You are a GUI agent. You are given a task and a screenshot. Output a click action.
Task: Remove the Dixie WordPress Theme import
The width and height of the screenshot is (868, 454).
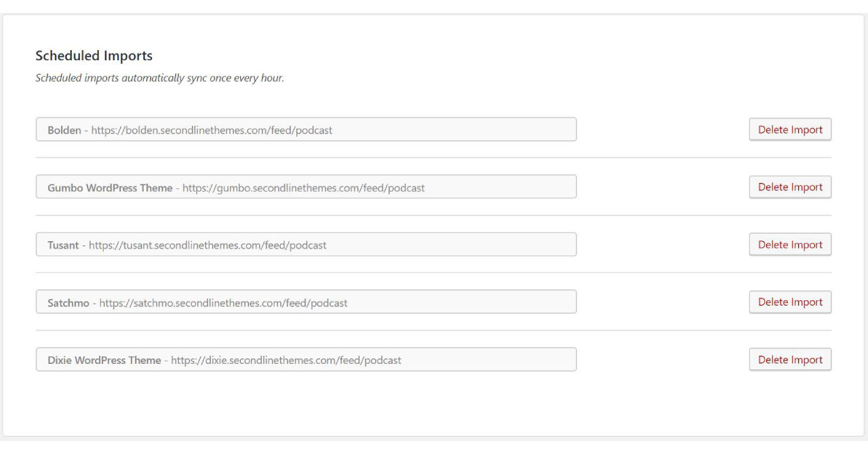[790, 360]
